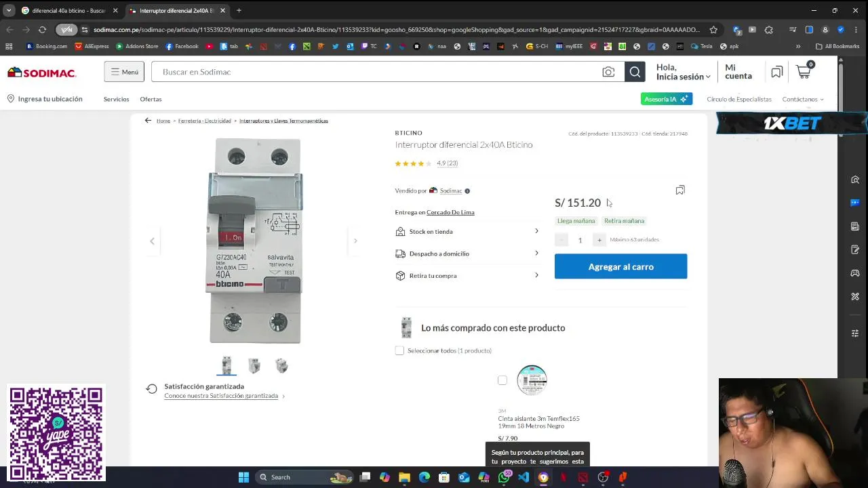Expand the Retira tu compra row
The width and height of the screenshot is (868, 488).
click(x=467, y=275)
